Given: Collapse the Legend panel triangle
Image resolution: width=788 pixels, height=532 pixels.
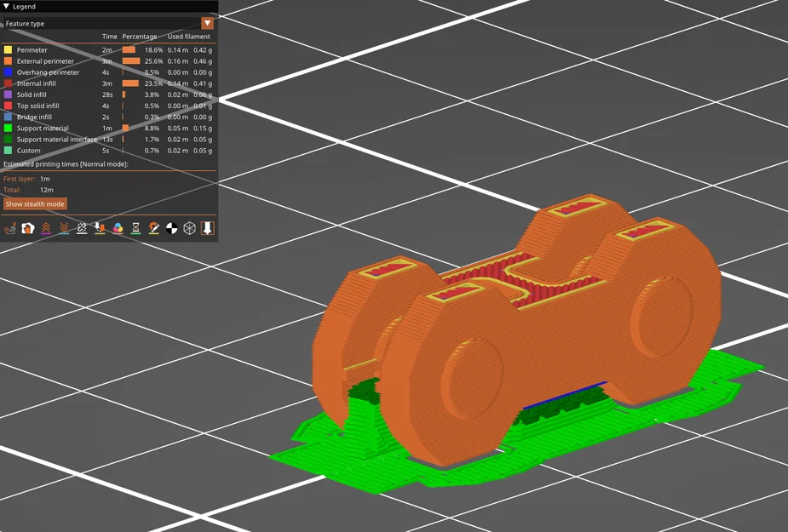Looking at the screenshot, I should coord(7,7).
